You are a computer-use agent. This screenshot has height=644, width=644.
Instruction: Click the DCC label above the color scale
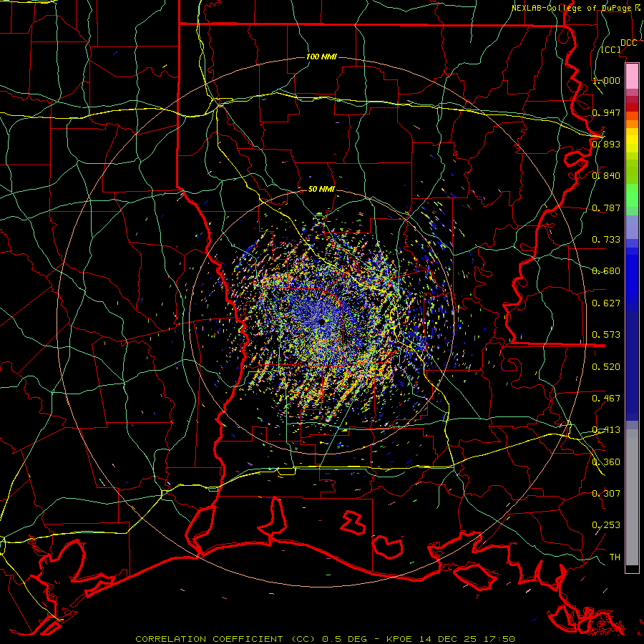point(629,43)
